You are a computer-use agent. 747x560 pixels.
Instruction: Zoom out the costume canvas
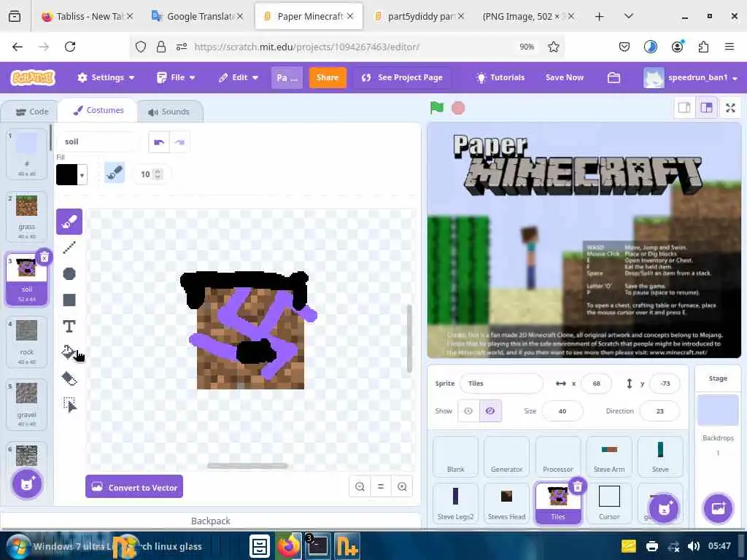[360, 486]
